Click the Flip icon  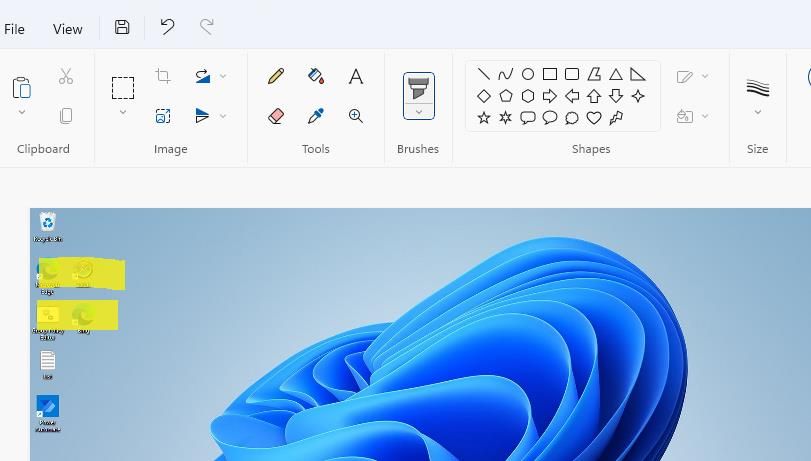pos(203,115)
